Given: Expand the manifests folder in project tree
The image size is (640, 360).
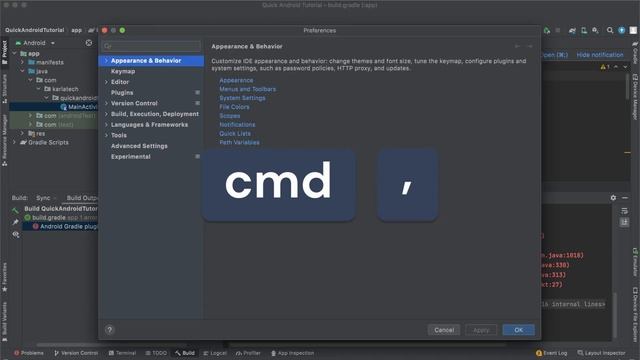Looking at the screenshot, I should (22, 62).
